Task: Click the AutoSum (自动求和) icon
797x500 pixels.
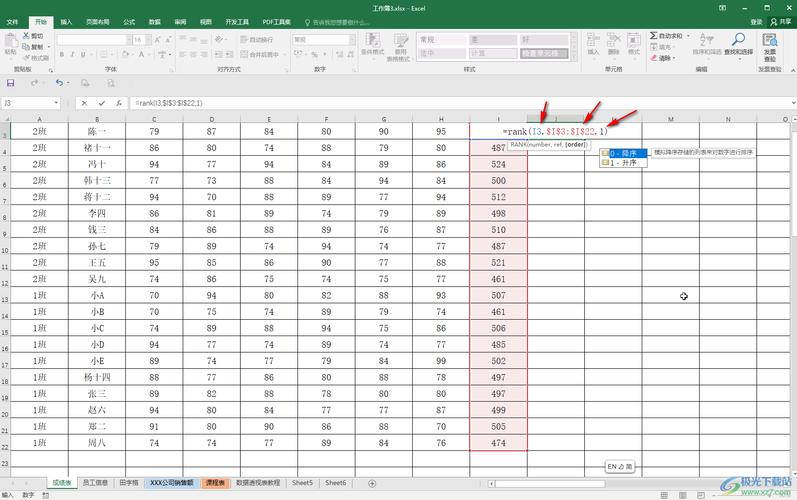Action: tap(653, 36)
